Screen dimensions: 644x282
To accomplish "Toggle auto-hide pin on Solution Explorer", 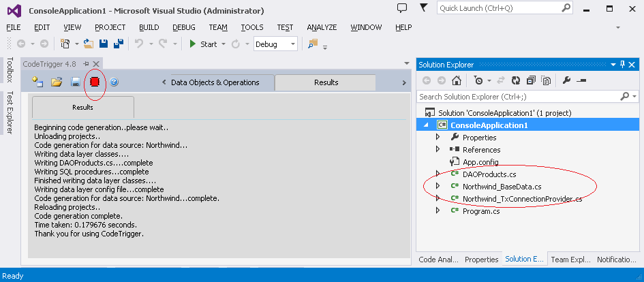I will (622, 64).
